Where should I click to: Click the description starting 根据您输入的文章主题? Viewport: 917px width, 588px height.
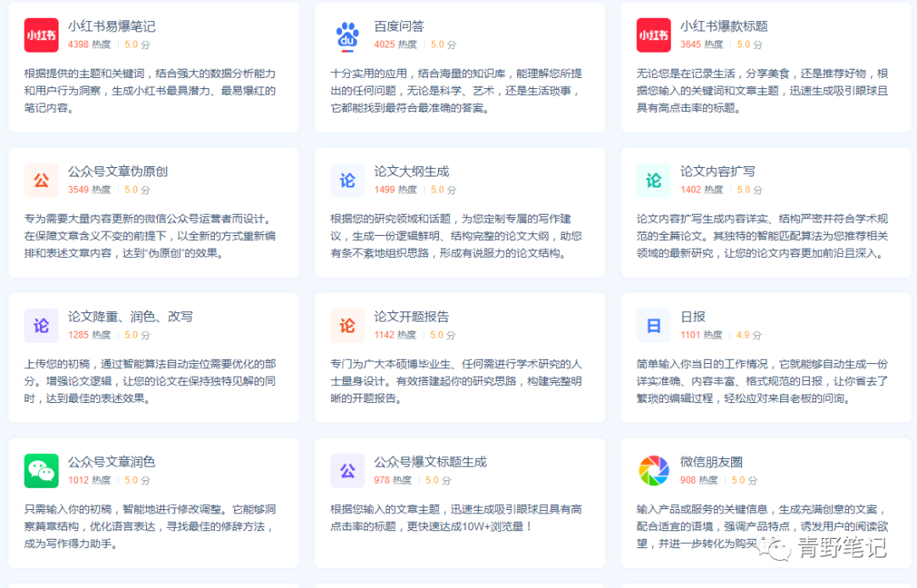pos(456,518)
